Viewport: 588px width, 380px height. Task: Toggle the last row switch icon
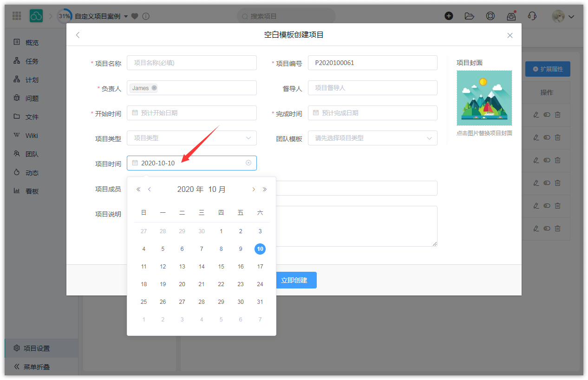[x=547, y=229]
